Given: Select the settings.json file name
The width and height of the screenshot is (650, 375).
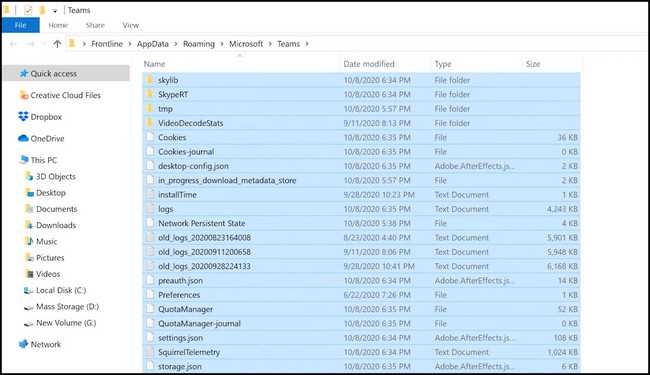Looking at the screenshot, I should pyautogui.click(x=180, y=338).
